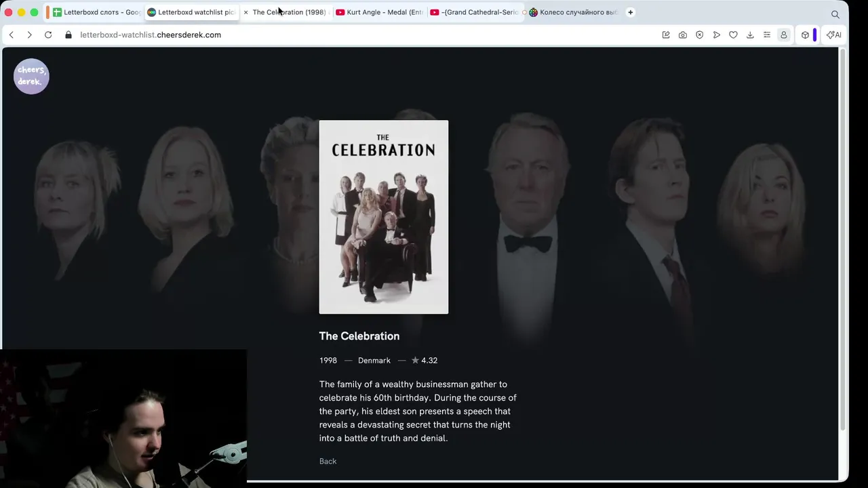Open downloads via the download icon
Screen dimensions: 868x488
(x=750, y=35)
